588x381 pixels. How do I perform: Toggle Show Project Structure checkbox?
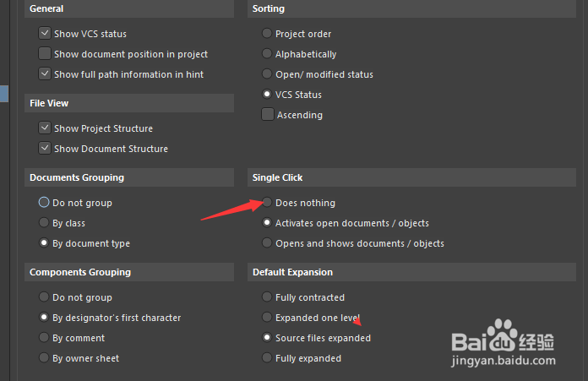[45, 128]
